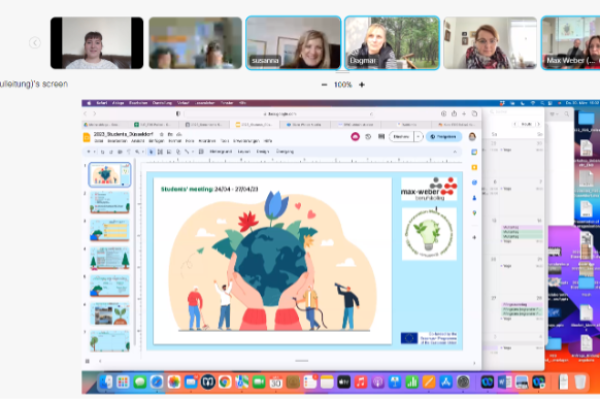The height and width of the screenshot is (400, 600).
Task: Select Dagmar's video tile
Action: [385, 42]
